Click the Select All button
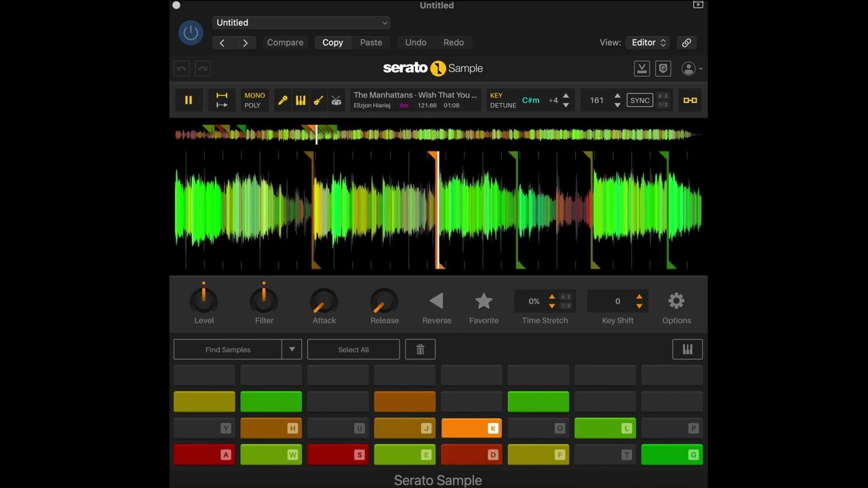The image size is (868, 488). pyautogui.click(x=353, y=349)
